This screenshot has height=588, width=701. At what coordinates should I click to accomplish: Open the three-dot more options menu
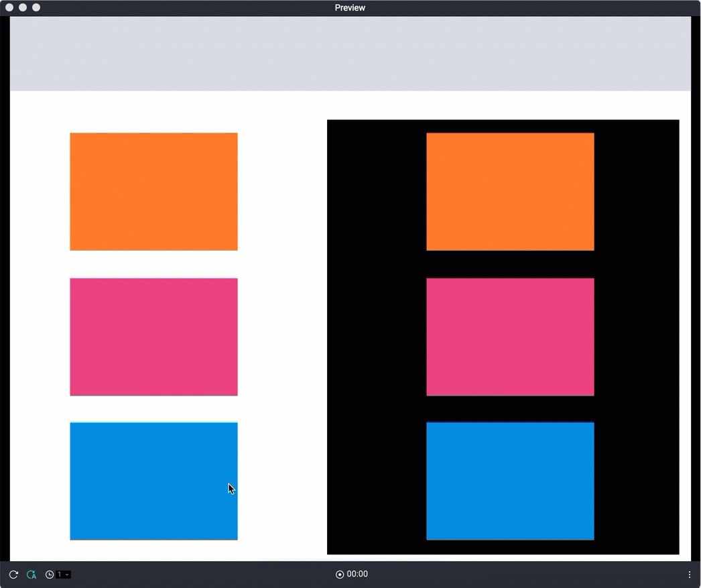point(689,574)
